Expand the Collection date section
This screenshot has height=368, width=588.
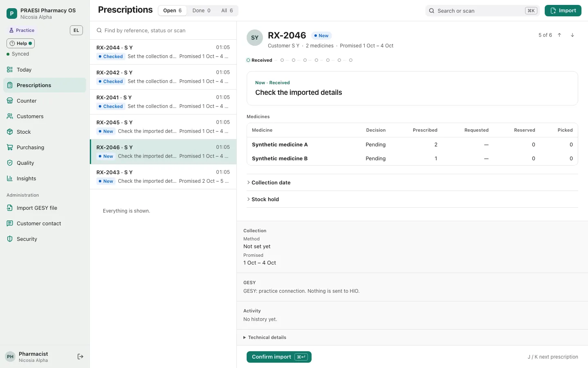tap(412, 182)
